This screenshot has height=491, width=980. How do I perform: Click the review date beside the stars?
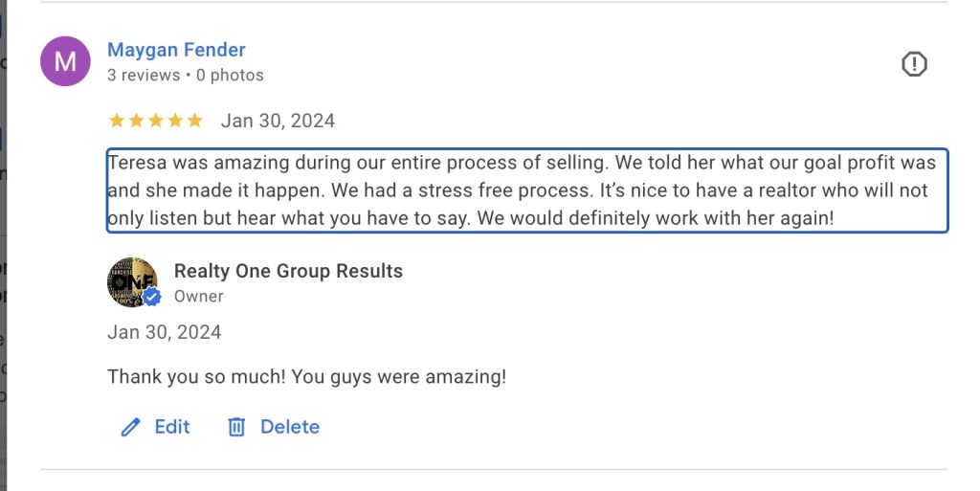278,121
